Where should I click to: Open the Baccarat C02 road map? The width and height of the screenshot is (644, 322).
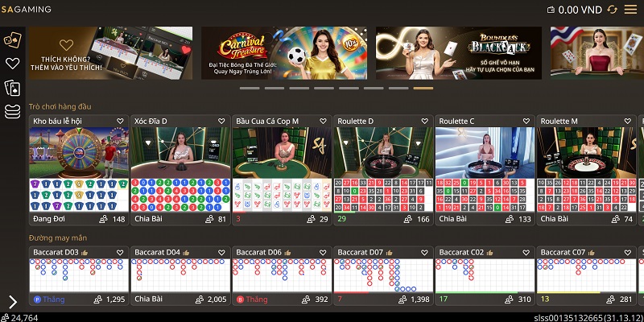click(485, 275)
